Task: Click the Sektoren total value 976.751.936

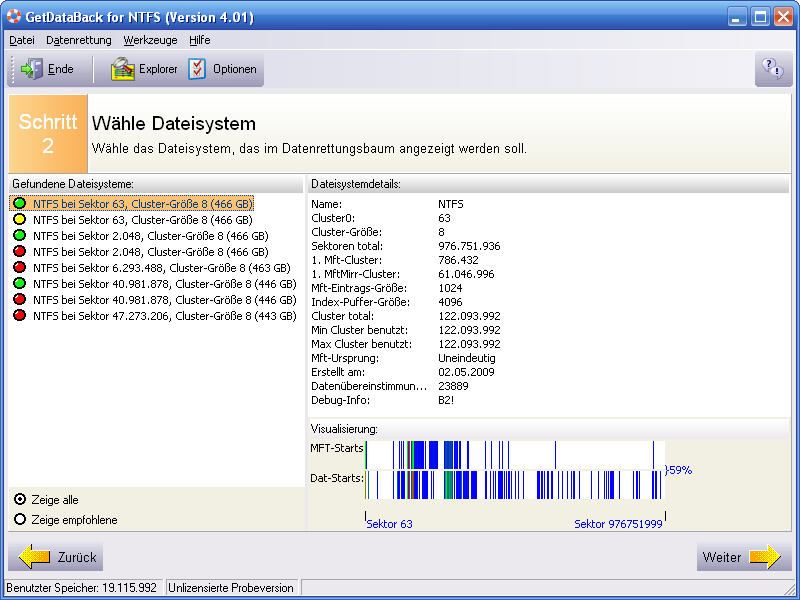Action: [x=469, y=246]
